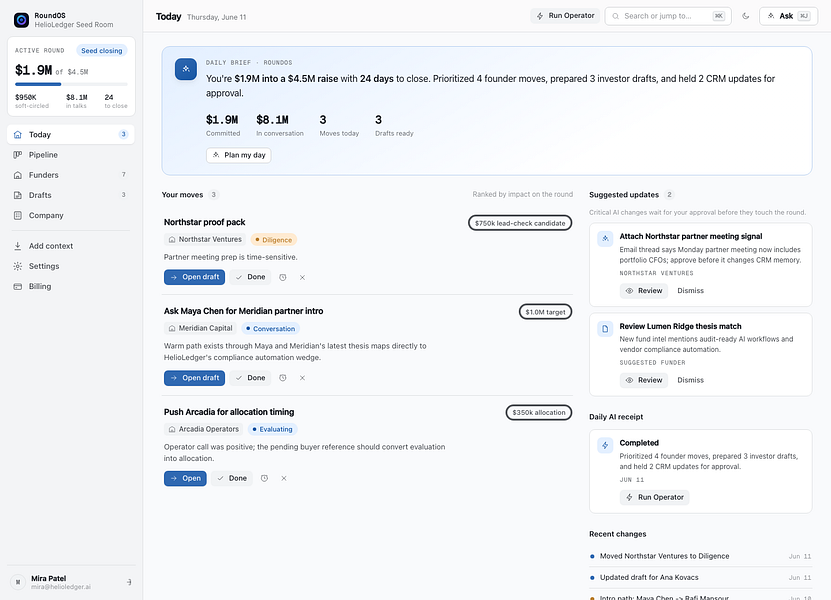Click Arcadia Operators funder chip
831x600 pixels.
pyautogui.click(x=204, y=429)
